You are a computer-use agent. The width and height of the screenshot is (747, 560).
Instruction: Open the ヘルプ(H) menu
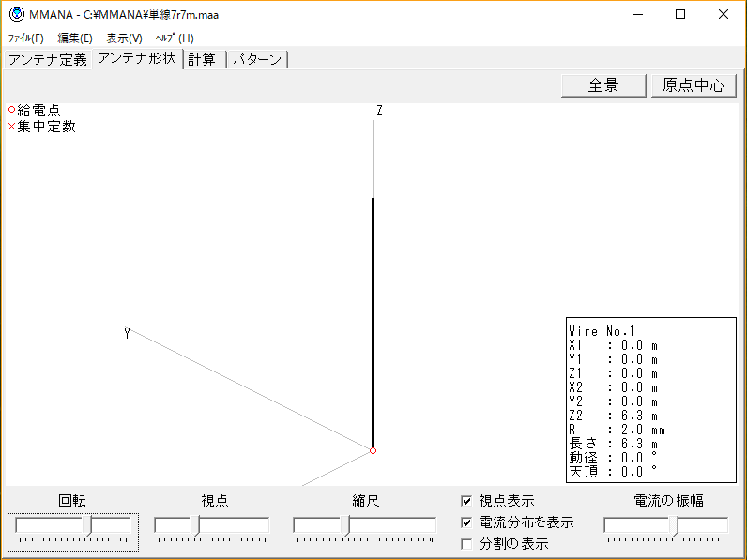coord(175,38)
